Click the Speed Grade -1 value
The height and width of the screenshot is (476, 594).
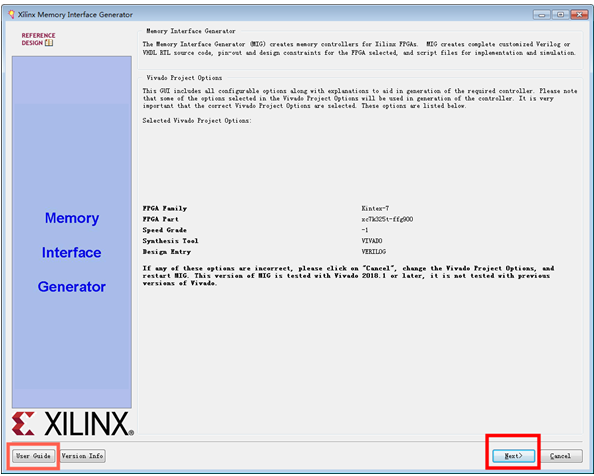pyautogui.click(x=364, y=230)
